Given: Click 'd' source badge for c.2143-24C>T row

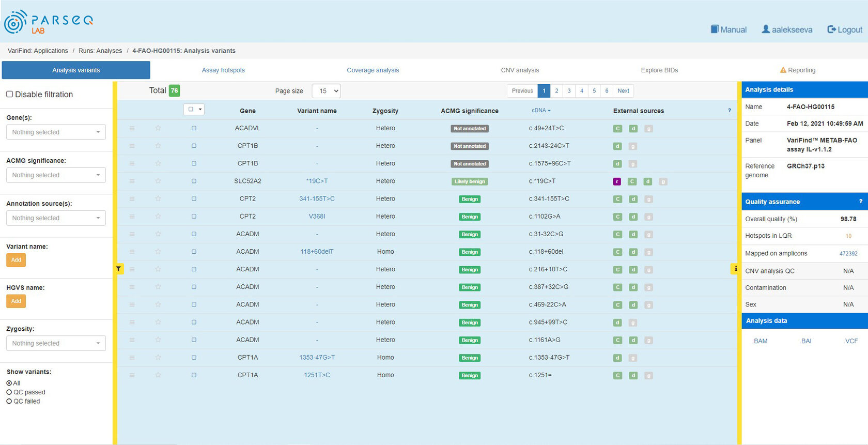Looking at the screenshot, I should pos(617,146).
